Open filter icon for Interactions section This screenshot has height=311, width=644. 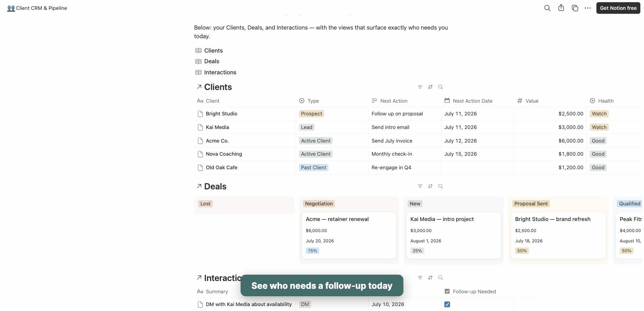point(420,277)
